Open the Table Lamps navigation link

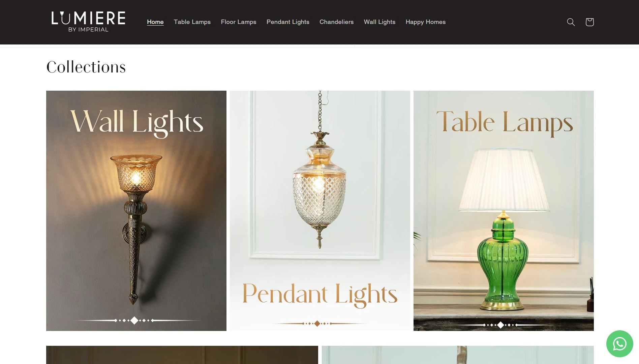pyautogui.click(x=192, y=22)
